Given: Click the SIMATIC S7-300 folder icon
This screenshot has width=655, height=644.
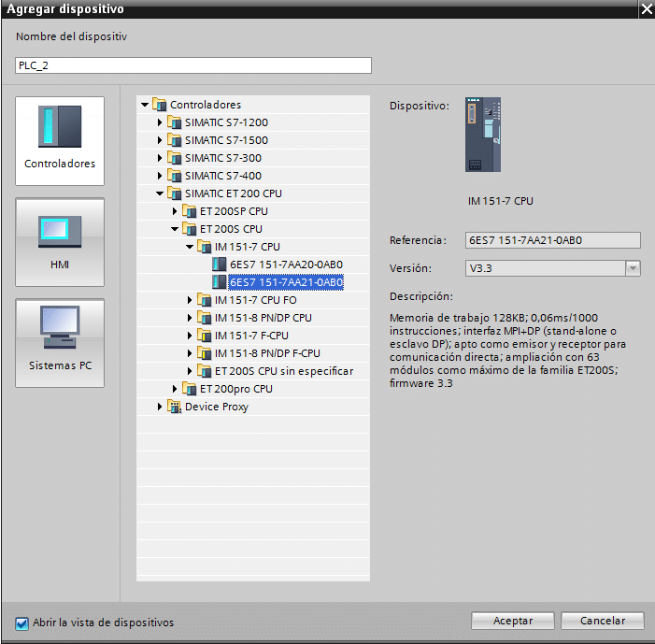Looking at the screenshot, I should (x=174, y=158).
